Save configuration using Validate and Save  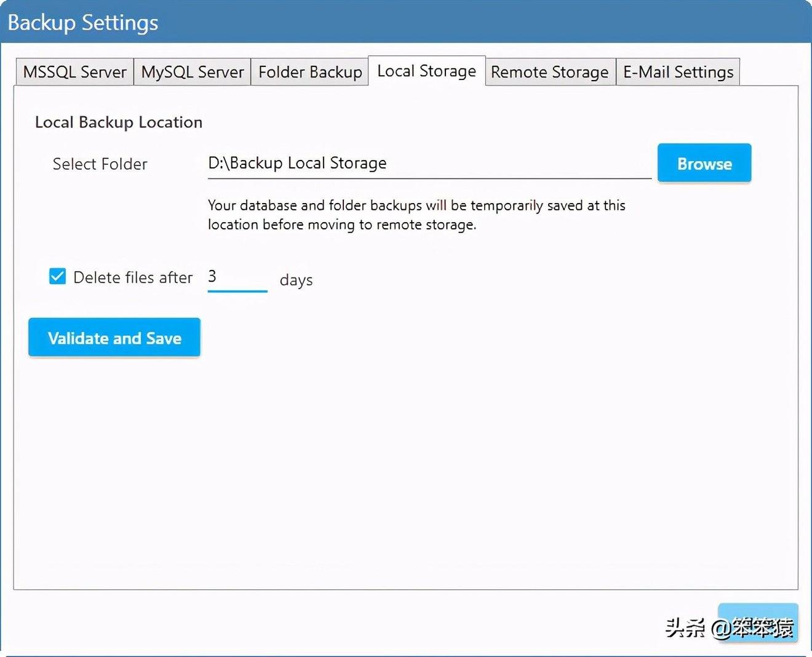point(114,337)
